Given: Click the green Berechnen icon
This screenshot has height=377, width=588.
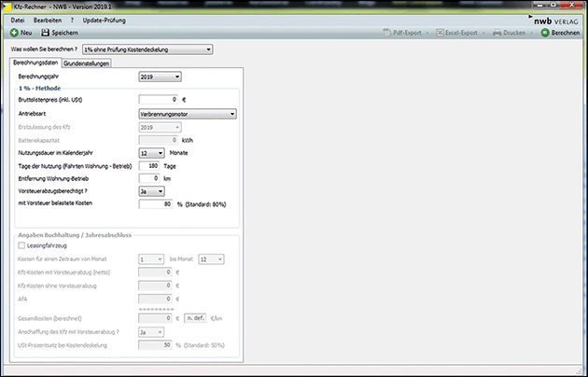Looking at the screenshot, I should (x=545, y=33).
